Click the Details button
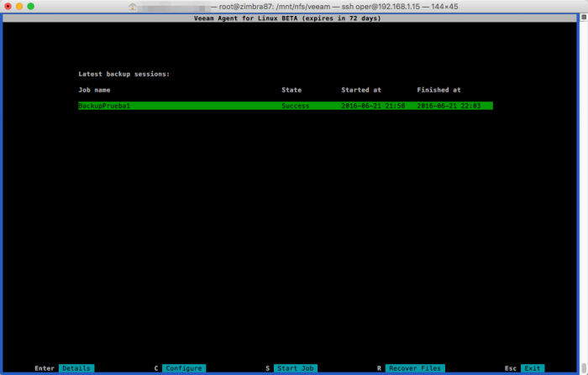588x375 pixels. 76,368
